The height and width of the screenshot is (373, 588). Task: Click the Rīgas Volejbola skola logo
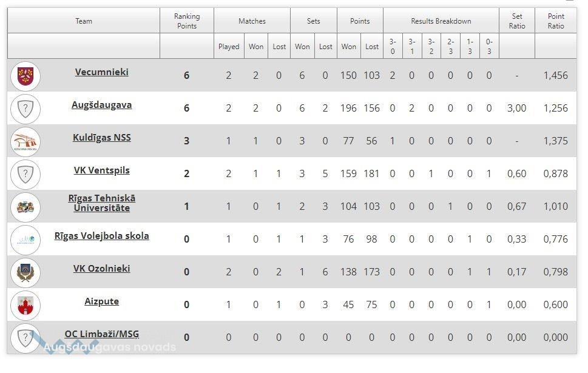click(25, 240)
